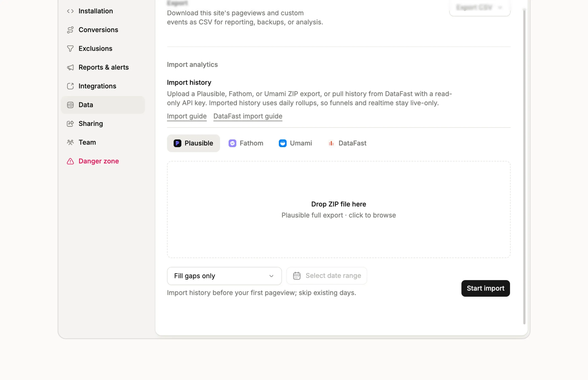Click the Team people icon
Image resolution: width=588 pixels, height=380 pixels.
click(70, 142)
